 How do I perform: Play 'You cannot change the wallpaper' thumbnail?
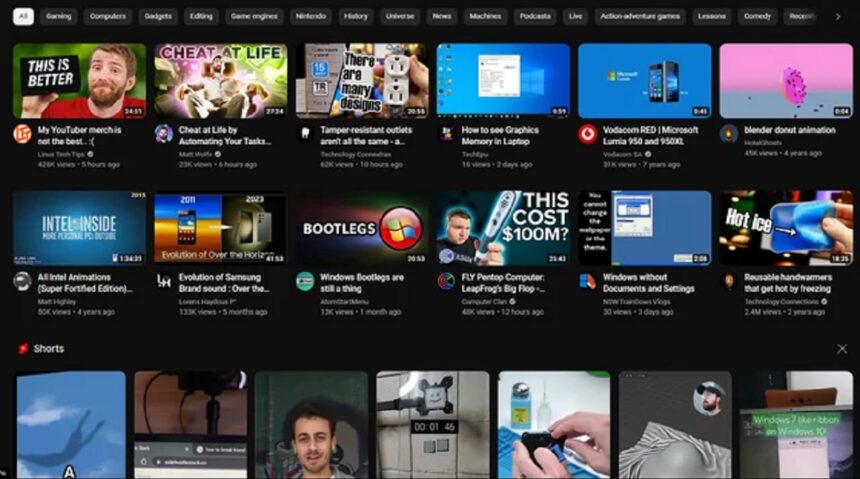[644, 228]
